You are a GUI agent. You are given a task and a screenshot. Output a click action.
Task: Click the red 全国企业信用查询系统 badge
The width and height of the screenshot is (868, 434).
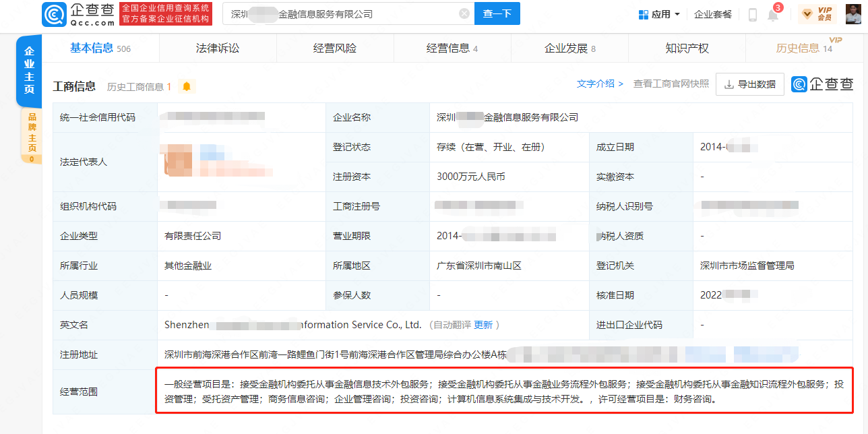click(166, 13)
